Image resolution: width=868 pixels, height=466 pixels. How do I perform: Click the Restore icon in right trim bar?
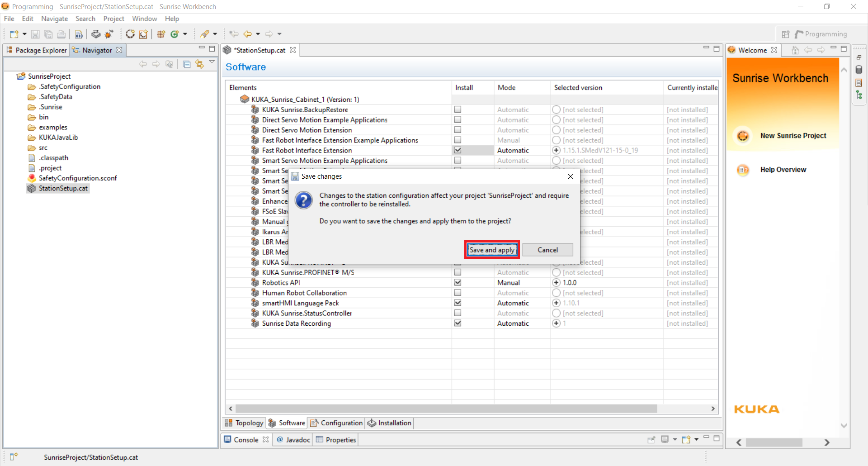point(859,57)
